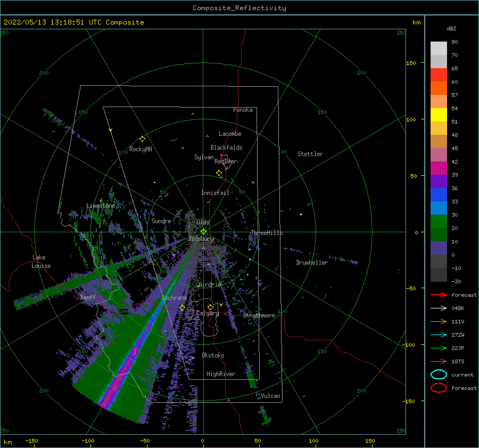
Task: Click the ThreeHills label
Action: pos(267,233)
